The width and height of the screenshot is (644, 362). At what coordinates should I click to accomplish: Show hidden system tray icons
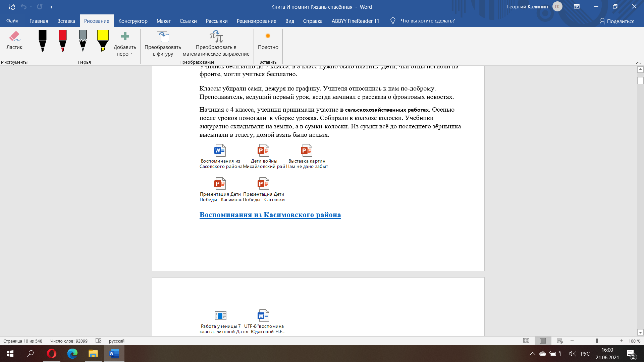(x=533, y=354)
